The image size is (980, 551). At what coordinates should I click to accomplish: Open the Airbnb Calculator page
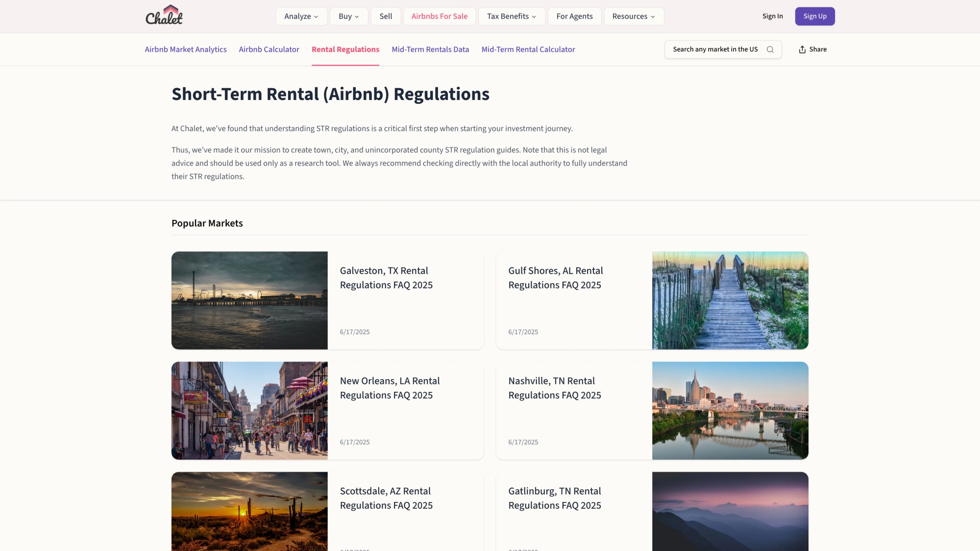click(269, 49)
